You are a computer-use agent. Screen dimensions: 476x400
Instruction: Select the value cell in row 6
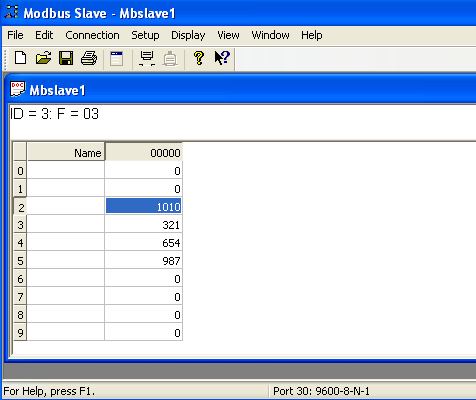point(144,278)
